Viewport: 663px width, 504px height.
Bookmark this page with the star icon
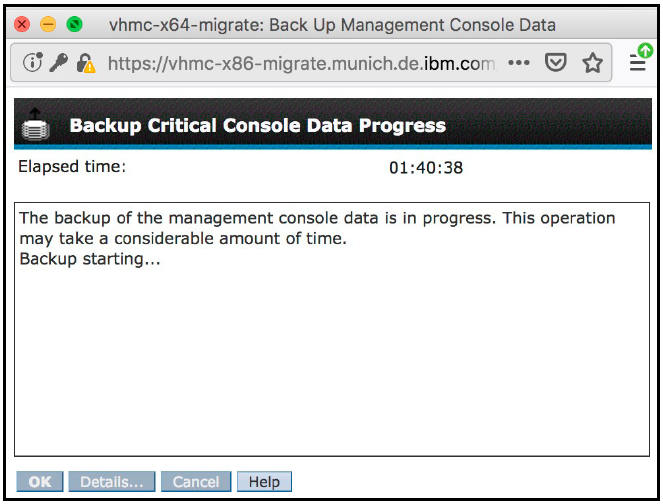click(x=592, y=63)
